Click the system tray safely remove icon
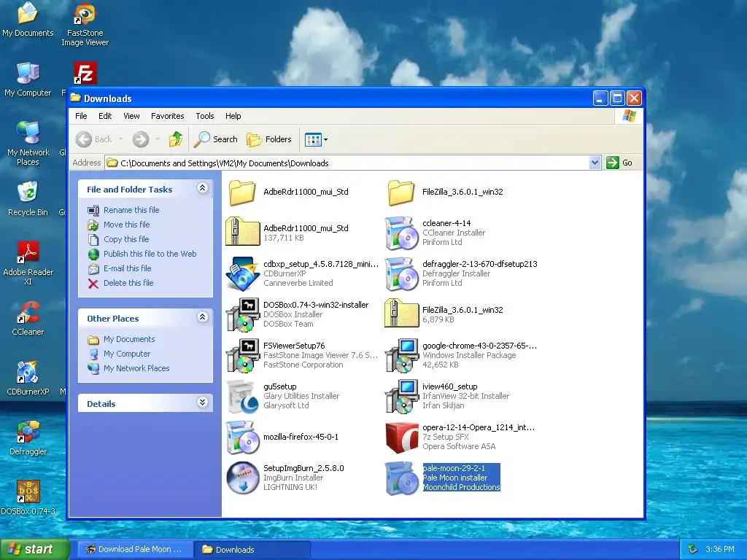This screenshot has width=747, height=560. pos(692,549)
